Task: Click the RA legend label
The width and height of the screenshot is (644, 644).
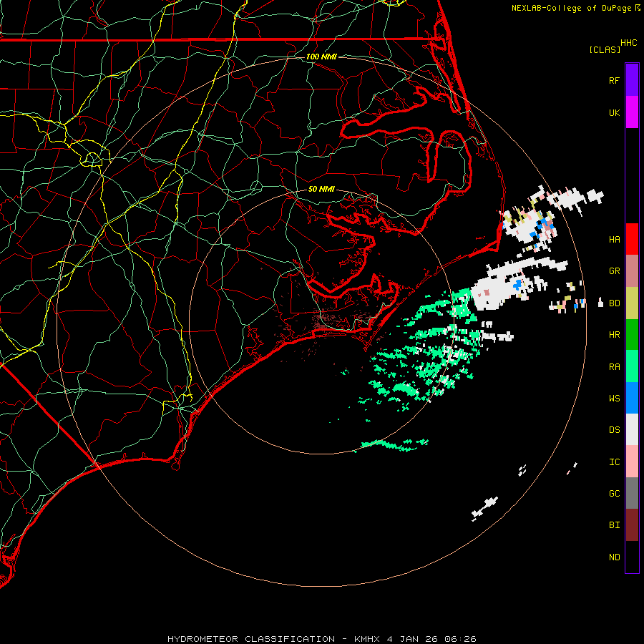Action: pyautogui.click(x=614, y=367)
